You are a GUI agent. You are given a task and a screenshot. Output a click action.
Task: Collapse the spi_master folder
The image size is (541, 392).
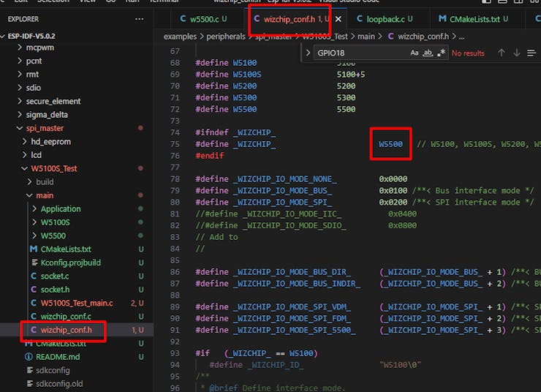point(44,128)
